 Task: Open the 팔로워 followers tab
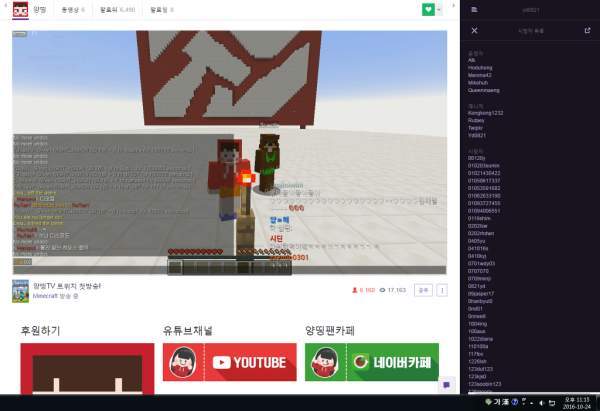(117, 10)
